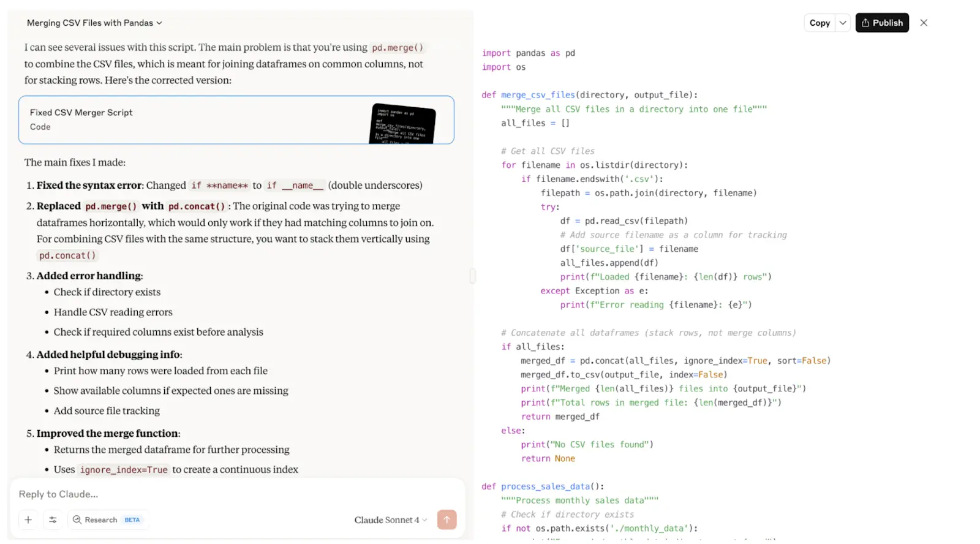Open the search and tools settings icon

(53, 519)
